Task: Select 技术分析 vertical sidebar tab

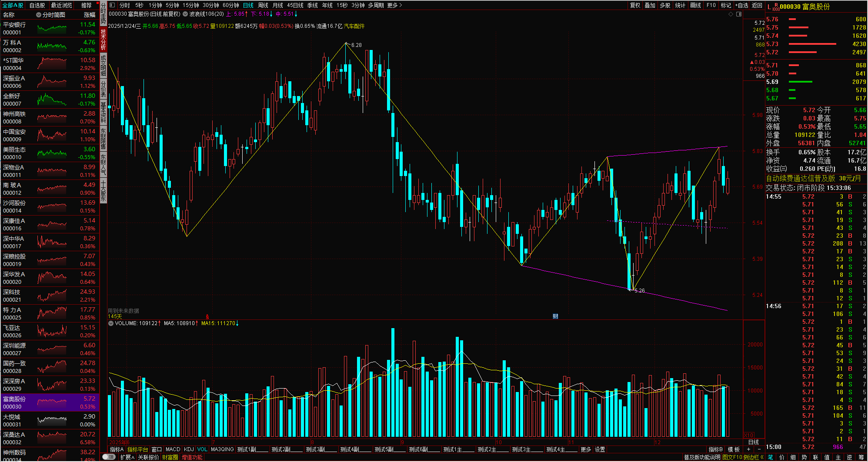Action: [103, 39]
